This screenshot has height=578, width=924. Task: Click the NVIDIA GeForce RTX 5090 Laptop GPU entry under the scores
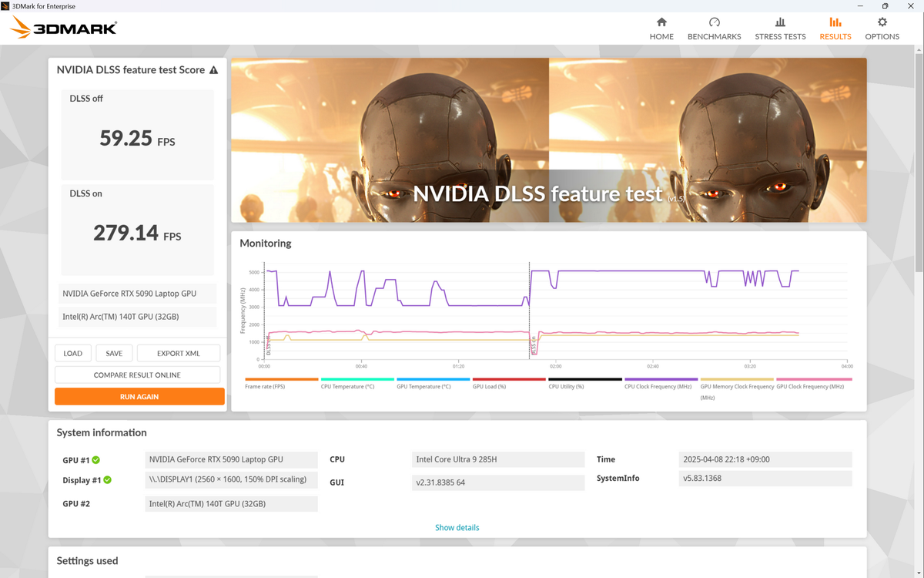pyautogui.click(x=139, y=294)
